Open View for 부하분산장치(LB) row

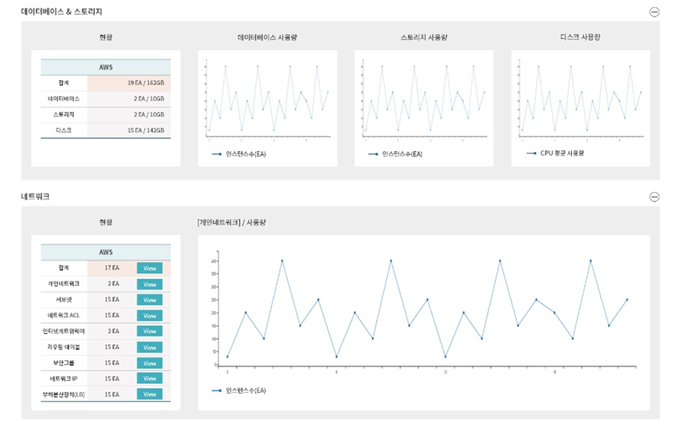click(x=150, y=394)
